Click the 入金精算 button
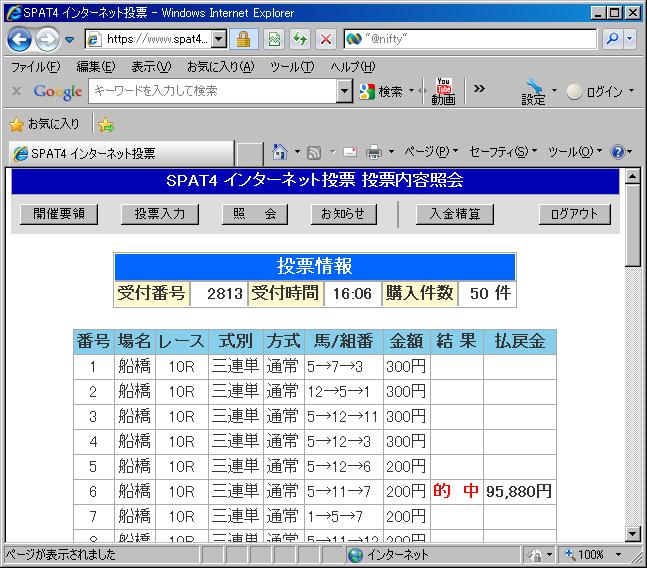Screen dimensions: 647x568 coord(455,214)
